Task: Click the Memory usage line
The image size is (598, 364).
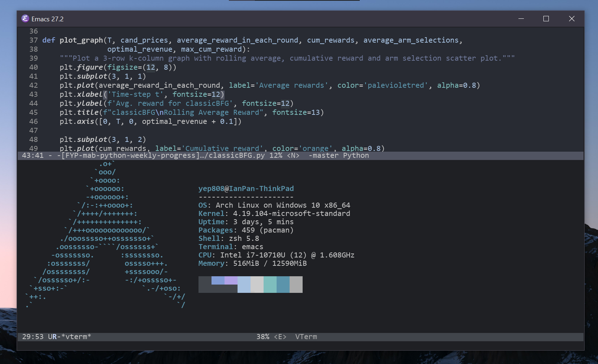Action: 252,263
